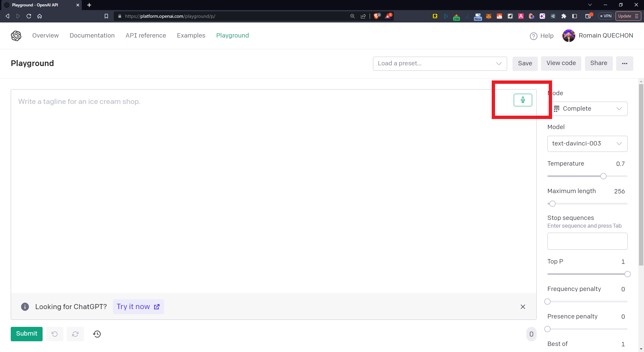This screenshot has height=352, width=644.
Task: Open the three-dots more options menu
Action: tap(624, 63)
